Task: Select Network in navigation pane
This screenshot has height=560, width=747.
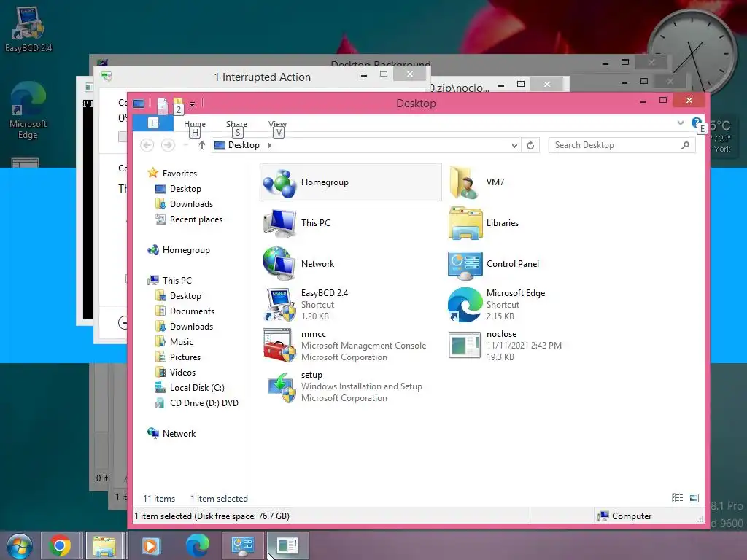Action: 179,433
